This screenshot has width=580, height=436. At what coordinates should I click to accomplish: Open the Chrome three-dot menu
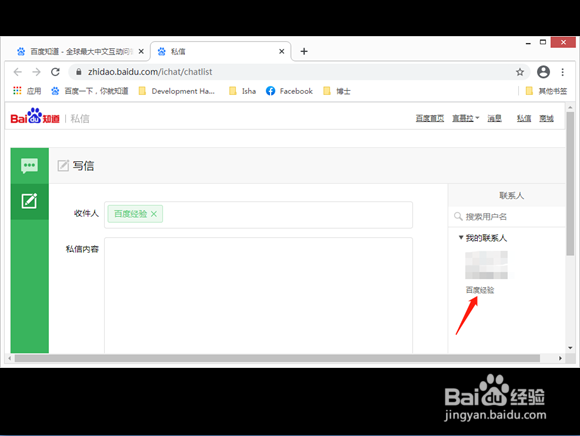563,72
